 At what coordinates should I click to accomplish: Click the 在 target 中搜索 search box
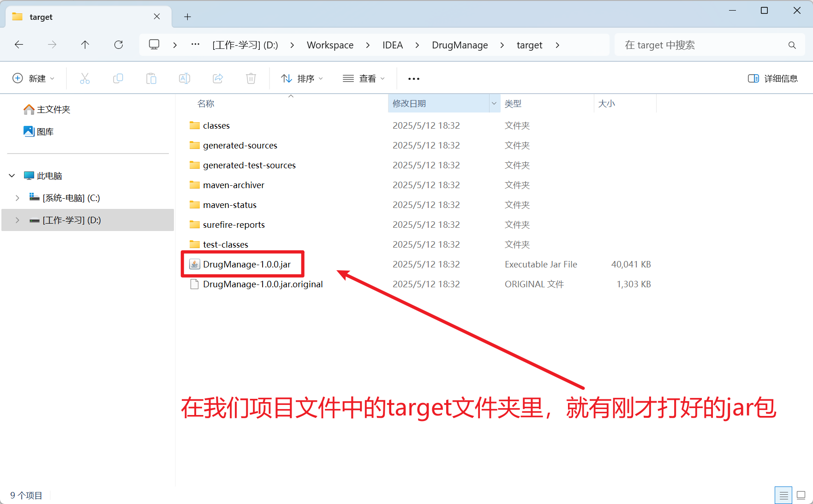tap(704, 45)
